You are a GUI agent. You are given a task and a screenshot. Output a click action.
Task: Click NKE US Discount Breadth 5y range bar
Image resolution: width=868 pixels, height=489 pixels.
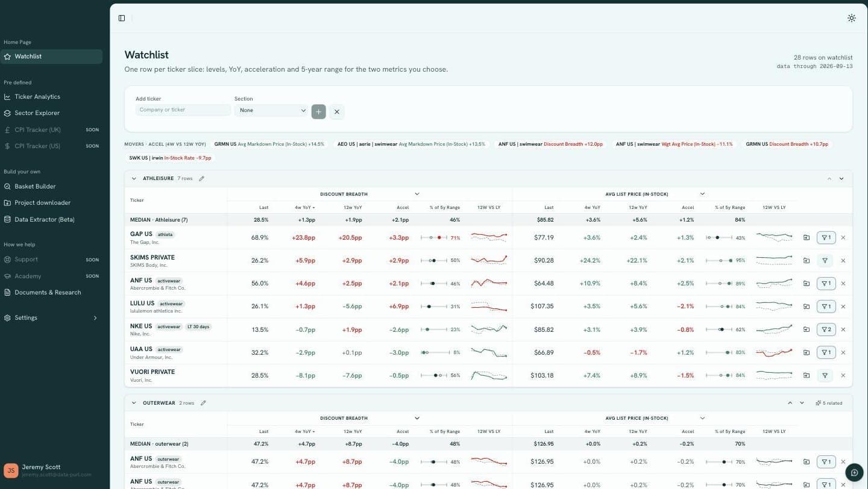coord(434,329)
